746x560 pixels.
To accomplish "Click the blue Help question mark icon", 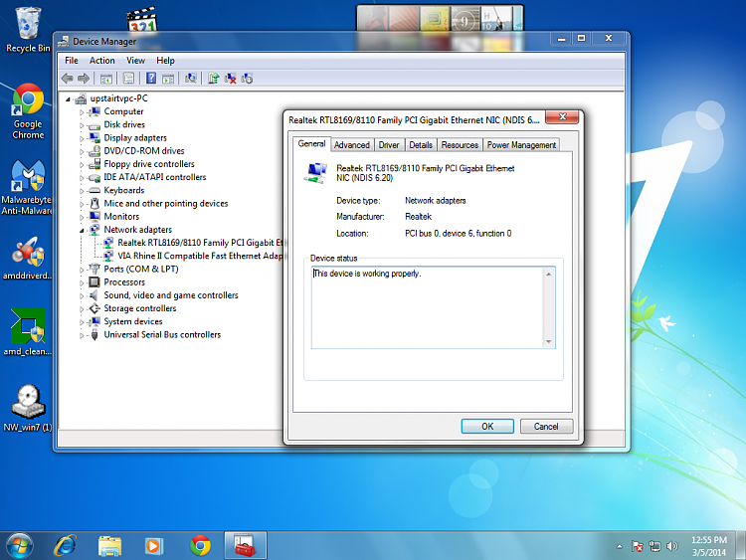I will (x=151, y=79).
